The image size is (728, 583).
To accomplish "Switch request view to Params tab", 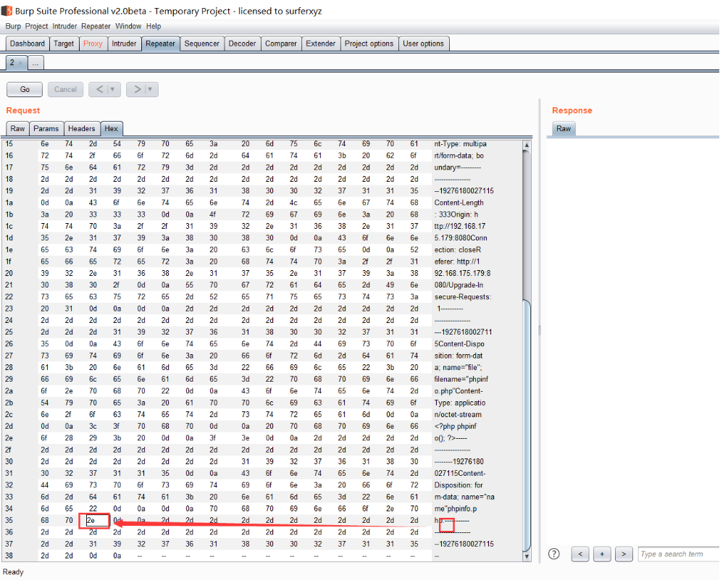I will click(x=46, y=129).
